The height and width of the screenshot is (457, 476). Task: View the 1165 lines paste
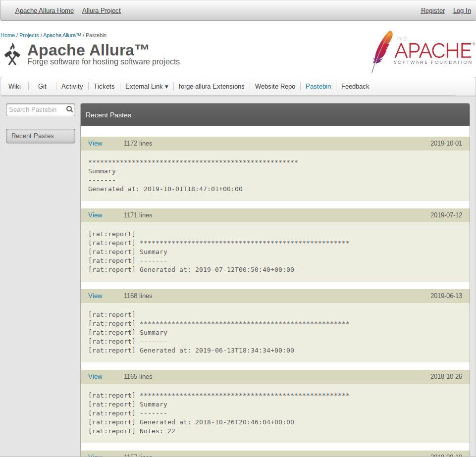pyautogui.click(x=95, y=377)
